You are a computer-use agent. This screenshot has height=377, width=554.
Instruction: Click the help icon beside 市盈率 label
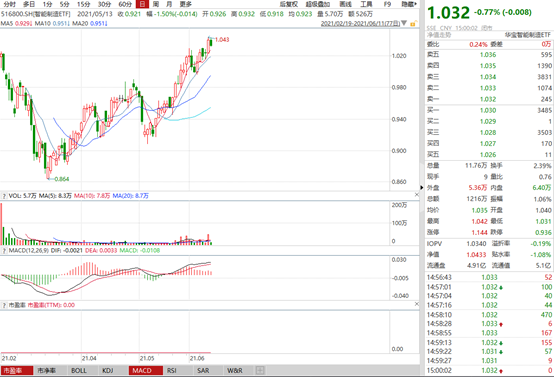pos(4,305)
